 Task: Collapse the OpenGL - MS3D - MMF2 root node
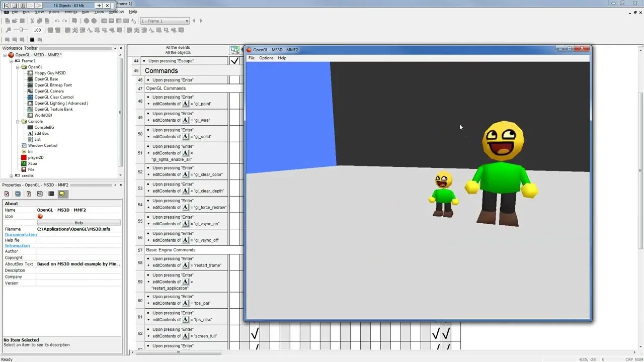(5, 55)
